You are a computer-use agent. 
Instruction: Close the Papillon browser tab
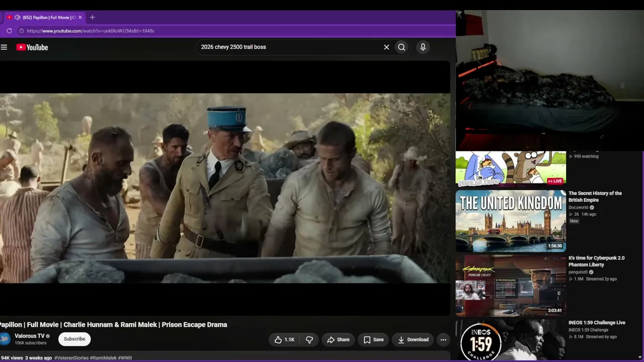(80, 17)
